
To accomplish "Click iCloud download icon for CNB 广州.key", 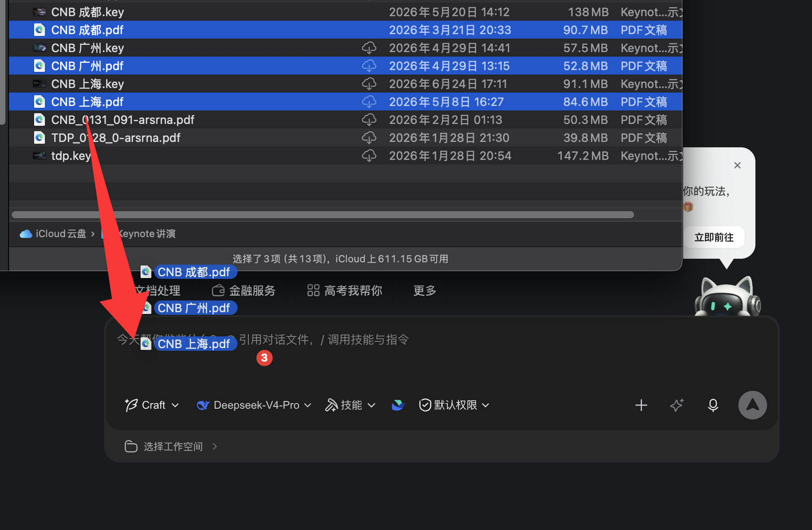I will point(369,48).
